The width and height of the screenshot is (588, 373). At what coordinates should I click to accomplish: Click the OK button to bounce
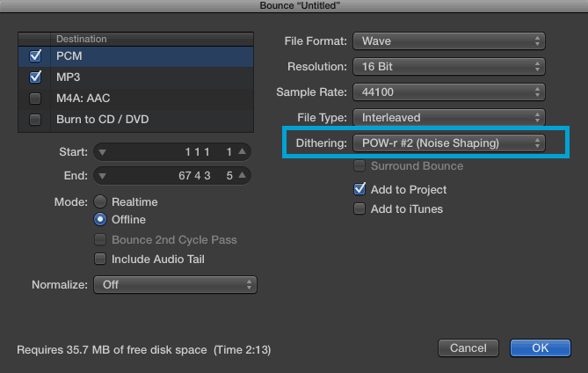[541, 347]
